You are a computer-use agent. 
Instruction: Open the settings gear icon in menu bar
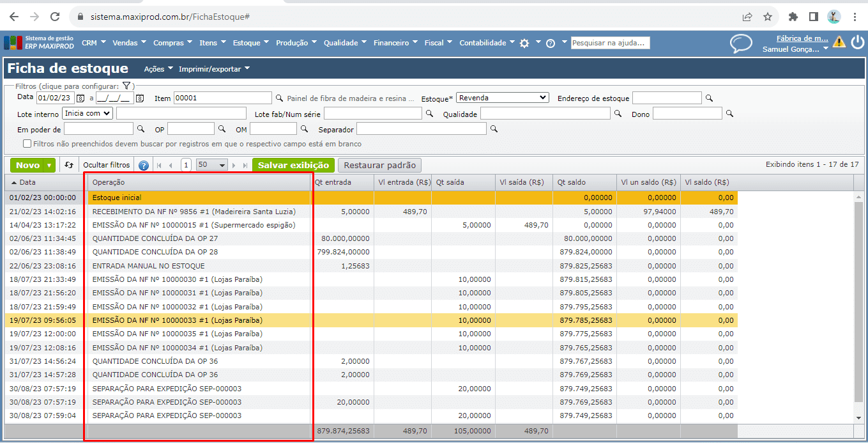coord(524,43)
